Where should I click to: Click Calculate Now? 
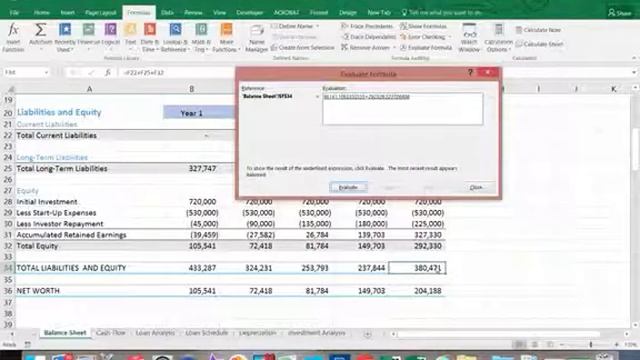538,30
